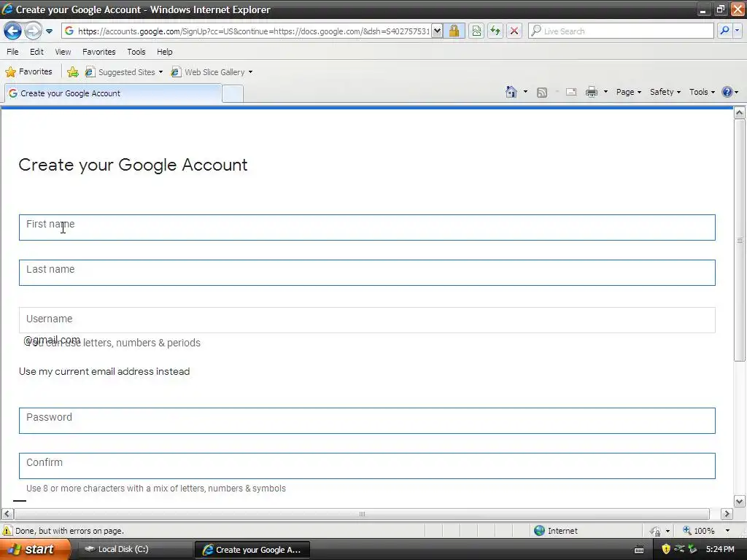Screen dimensions: 747x560
Task: Open Suggested Sites link
Action: click(x=124, y=72)
